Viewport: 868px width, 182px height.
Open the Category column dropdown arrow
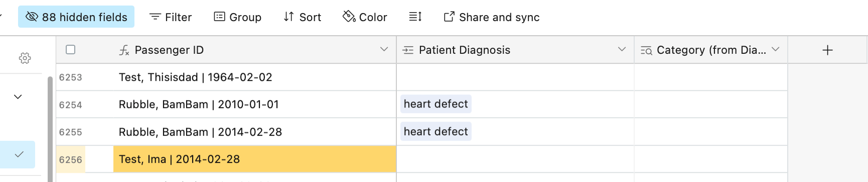coord(776,49)
